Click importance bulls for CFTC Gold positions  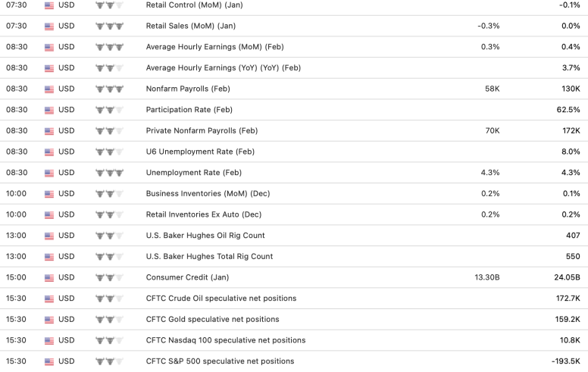pyautogui.click(x=110, y=319)
